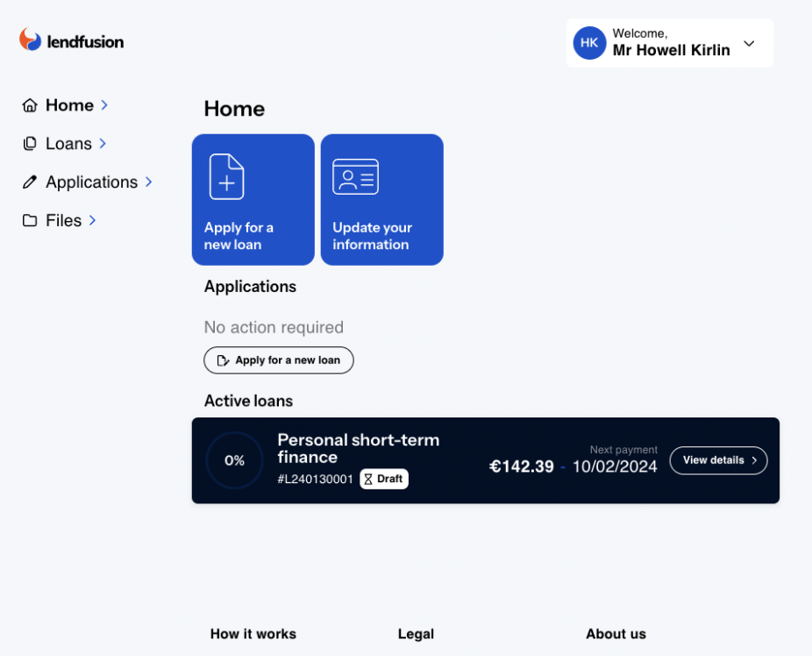Click the Files folder icon
Screen dimensions: 812x656
point(30,221)
